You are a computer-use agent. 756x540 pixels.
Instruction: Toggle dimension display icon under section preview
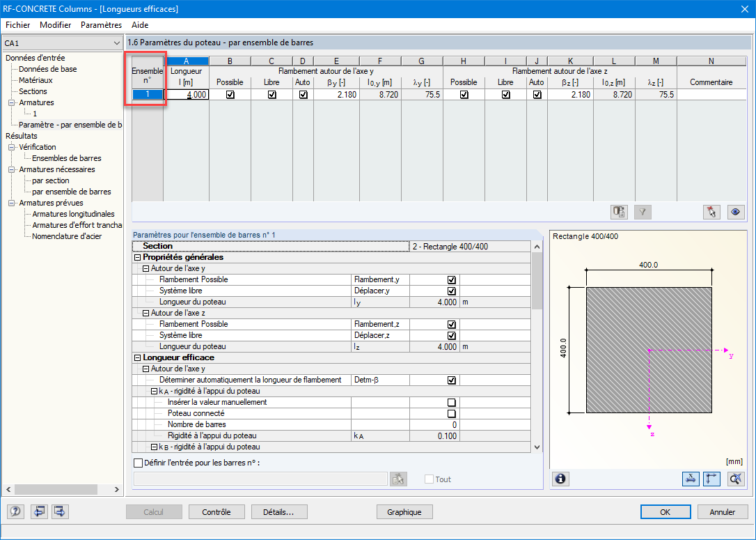click(691, 479)
